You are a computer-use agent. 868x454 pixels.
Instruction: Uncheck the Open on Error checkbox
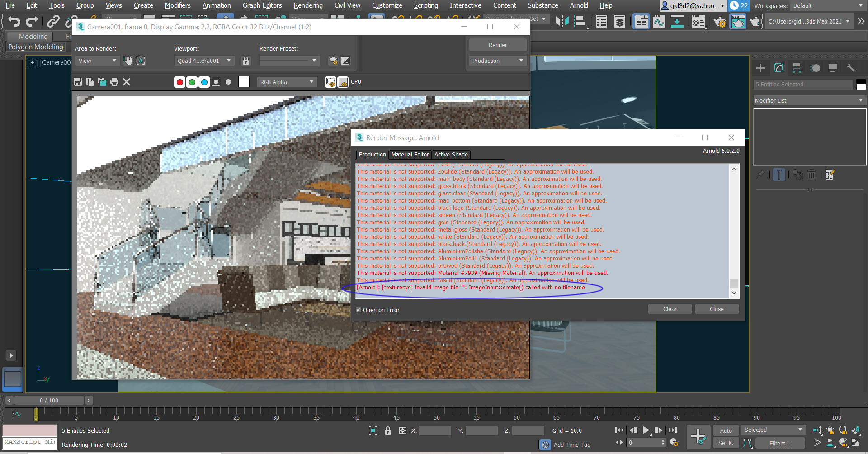359,310
